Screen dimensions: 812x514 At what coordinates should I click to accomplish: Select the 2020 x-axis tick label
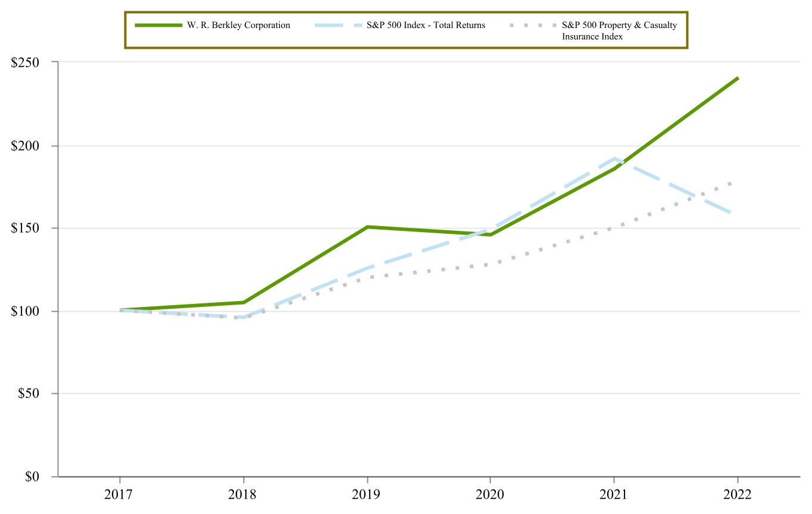[x=490, y=494]
